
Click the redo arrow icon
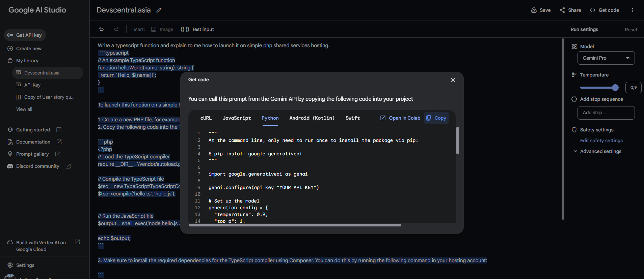click(x=116, y=29)
